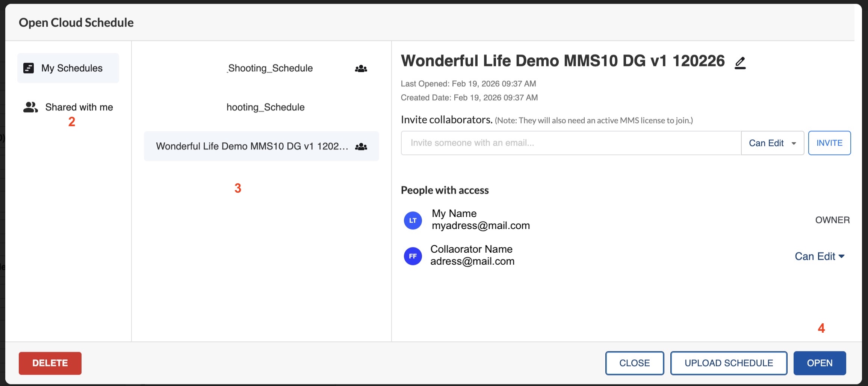Click the collaborators icon beside _Shooting_Schedule
This screenshot has width=868, height=386.
(x=360, y=68)
